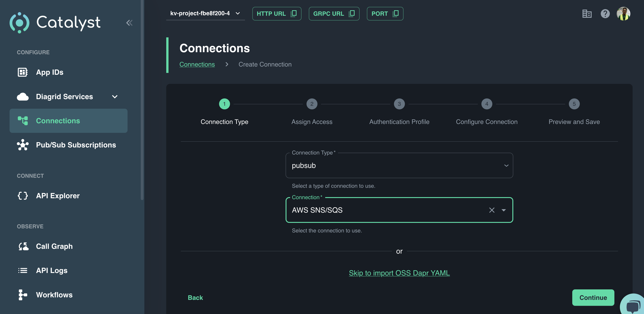The width and height of the screenshot is (644, 314).
Task: Open the organization building icon
Action: pyautogui.click(x=587, y=13)
